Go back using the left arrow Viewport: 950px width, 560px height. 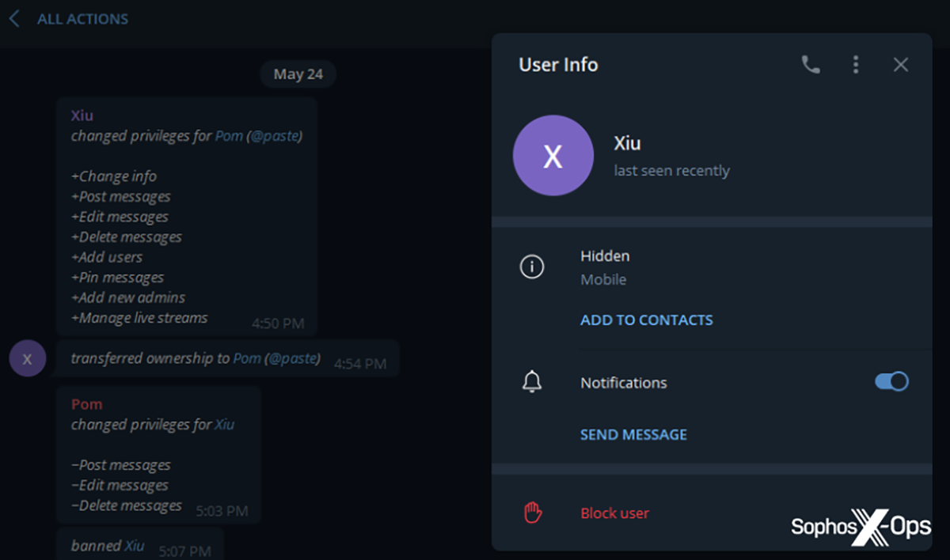(x=14, y=19)
